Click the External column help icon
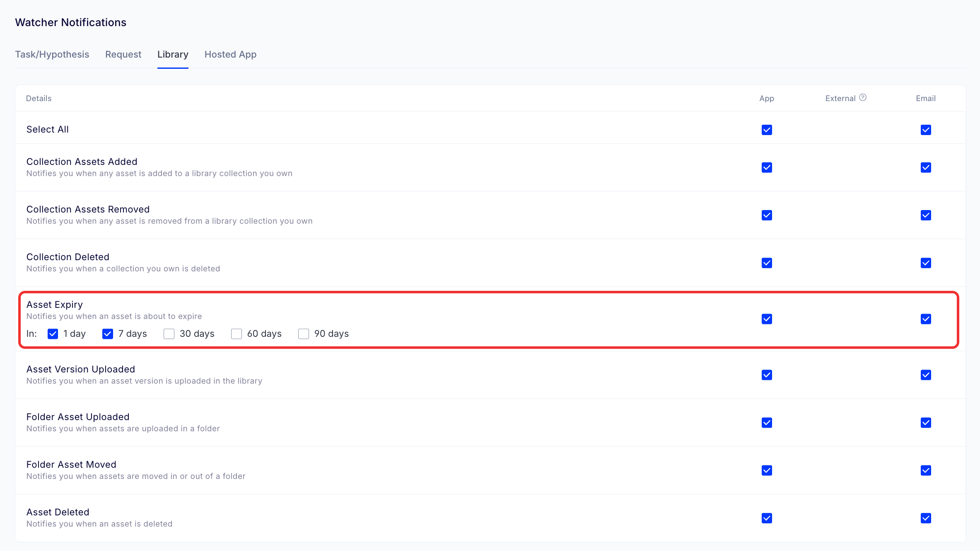The image size is (980, 551). click(x=863, y=98)
